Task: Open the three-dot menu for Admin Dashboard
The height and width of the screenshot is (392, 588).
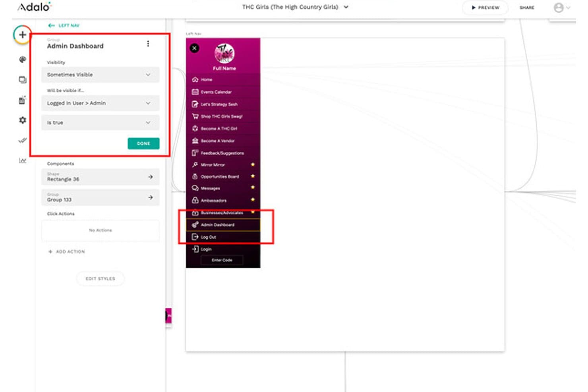Action: point(148,44)
